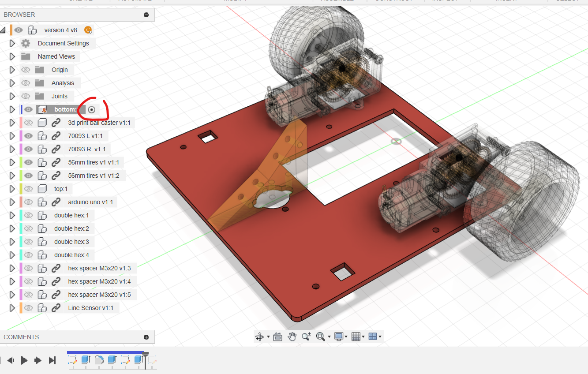
Task: Select the Orbit navigation tool
Action: tap(259, 337)
